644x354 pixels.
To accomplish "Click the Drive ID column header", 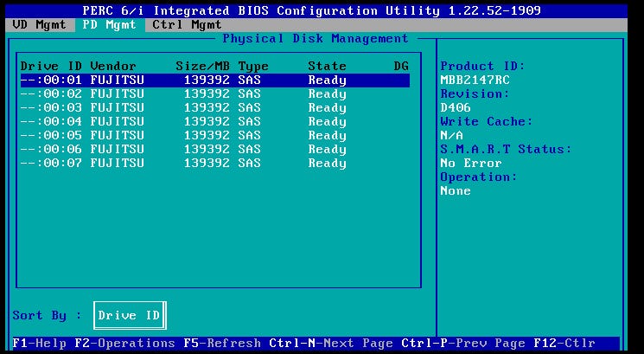I will [x=51, y=67].
